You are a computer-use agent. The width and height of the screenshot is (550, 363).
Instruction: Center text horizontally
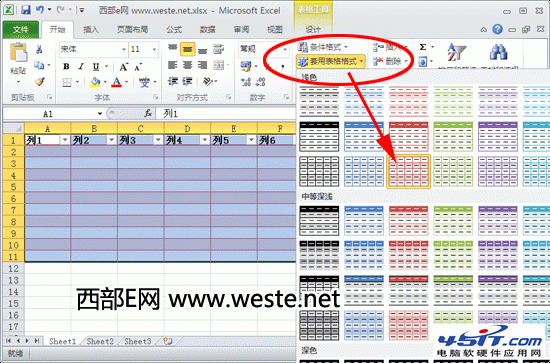tap(188, 65)
